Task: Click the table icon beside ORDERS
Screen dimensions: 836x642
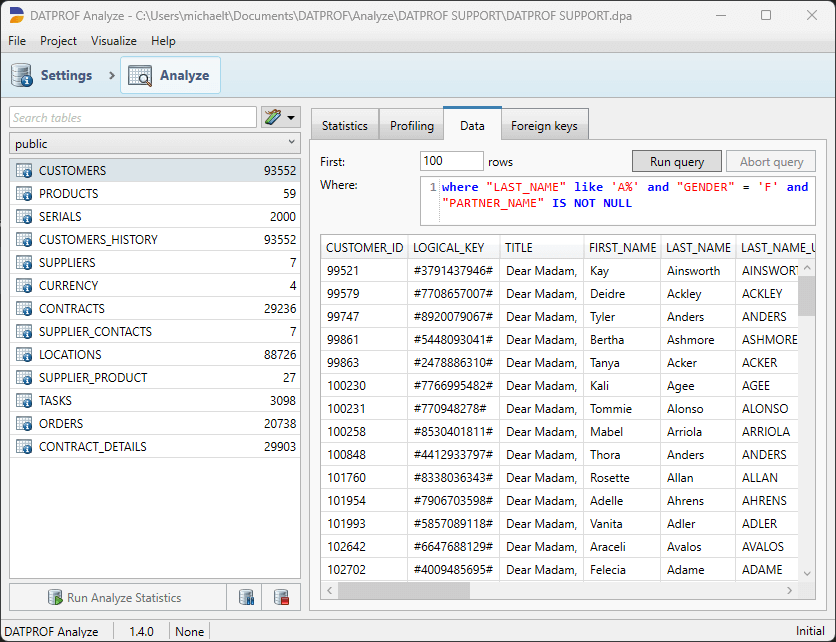Action: [x=22, y=423]
